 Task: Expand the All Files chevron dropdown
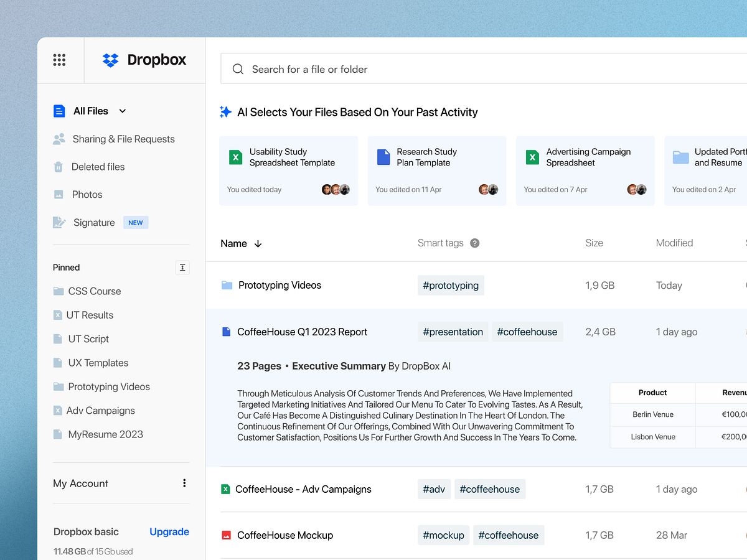click(x=122, y=111)
